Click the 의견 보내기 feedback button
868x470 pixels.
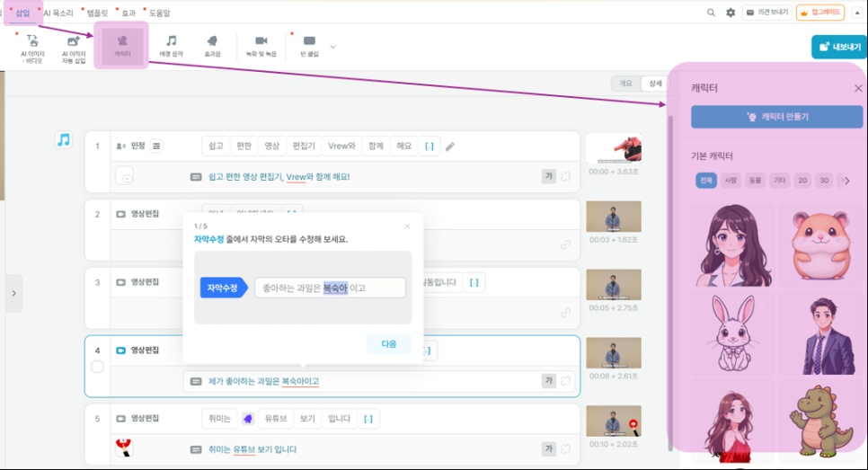tap(766, 13)
